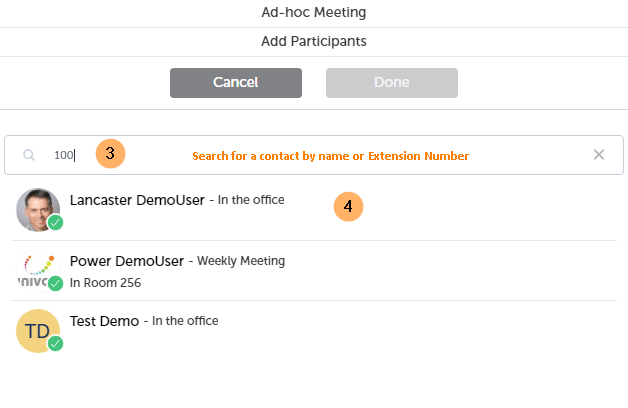Image resolution: width=628 pixels, height=408 pixels.
Task: Focus the contact search input showing 100
Action: (314, 155)
